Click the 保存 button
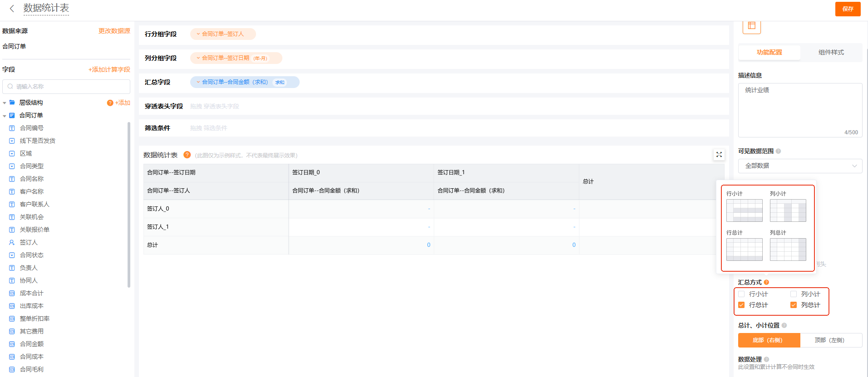 [x=848, y=9]
